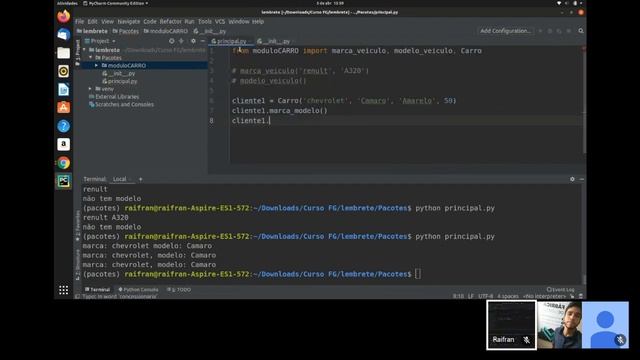This screenshot has width=640, height=360.
Task: Toggle the 2: Favorites side tool button
Action: tap(78, 226)
